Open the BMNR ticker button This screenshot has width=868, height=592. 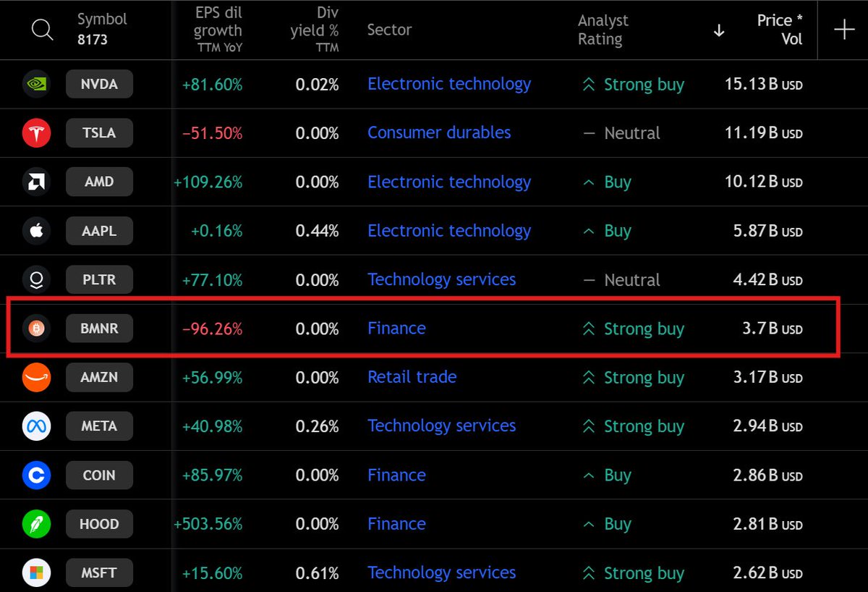[99, 329]
